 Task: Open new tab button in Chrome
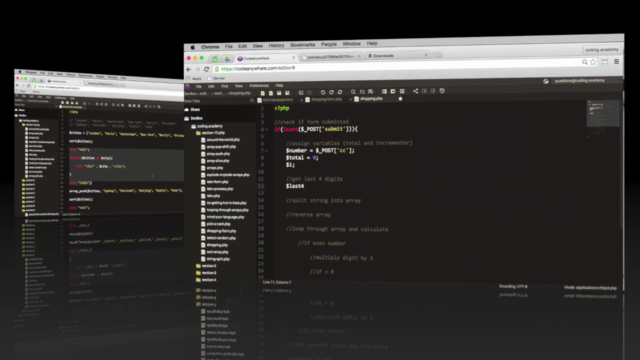click(438, 54)
